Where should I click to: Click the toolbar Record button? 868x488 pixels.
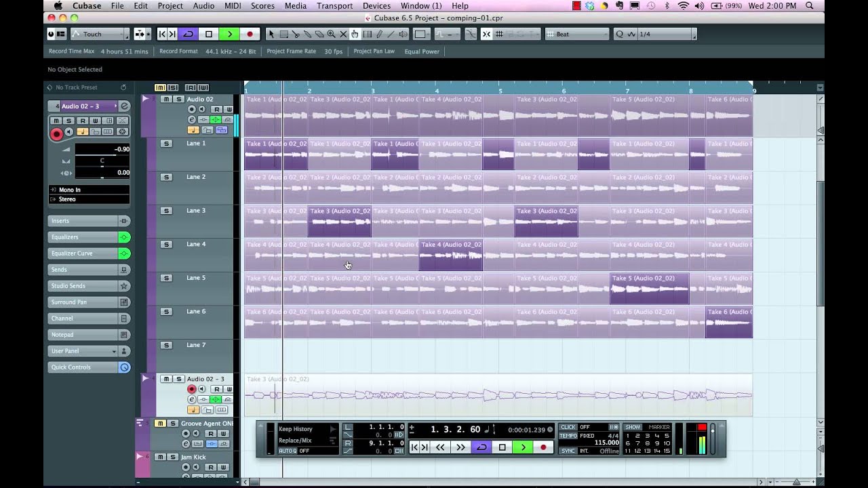(x=250, y=34)
